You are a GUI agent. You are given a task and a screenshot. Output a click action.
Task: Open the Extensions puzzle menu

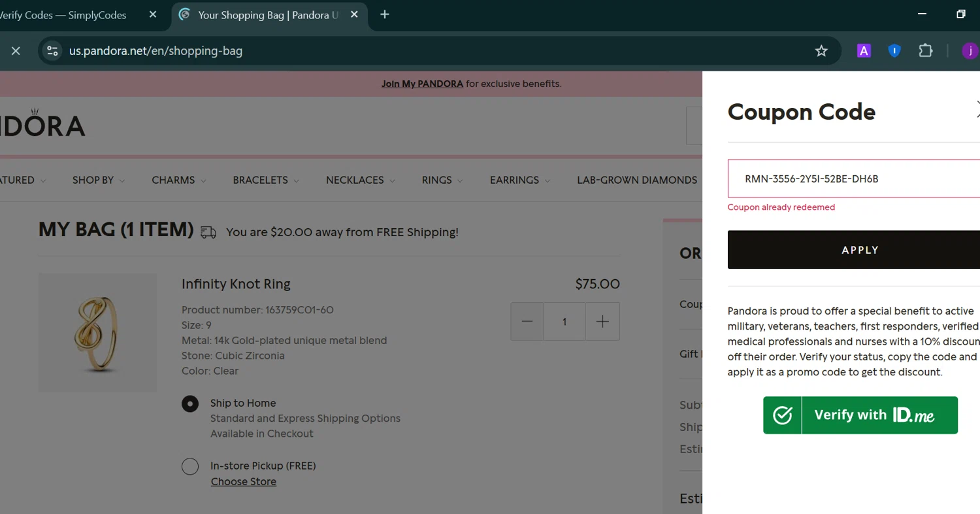[926, 51]
